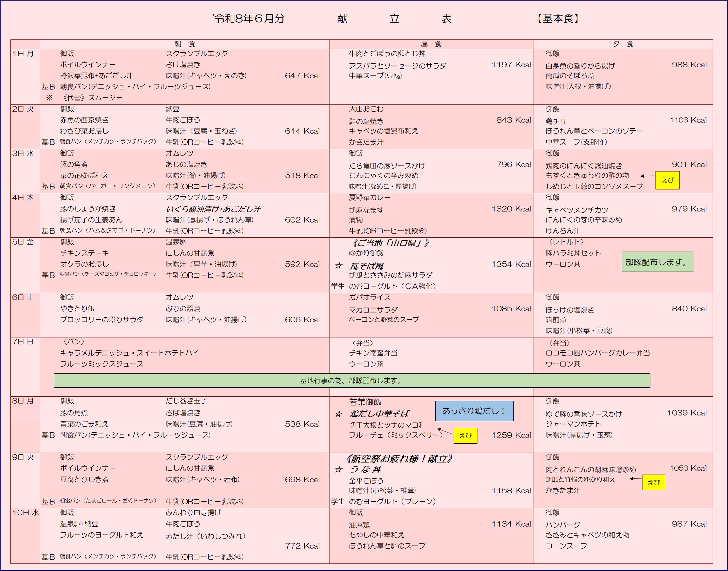Select the 昼食 column header
This screenshot has height=571, width=728.
431,44
